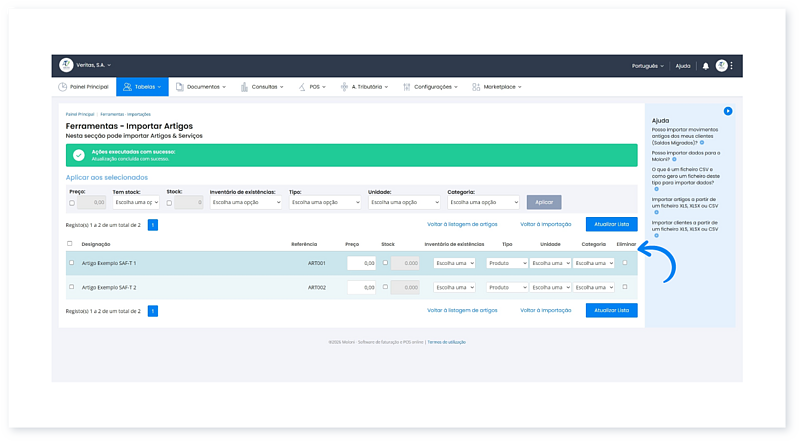
Task: Click the Preço field for ART001
Action: [361, 263]
